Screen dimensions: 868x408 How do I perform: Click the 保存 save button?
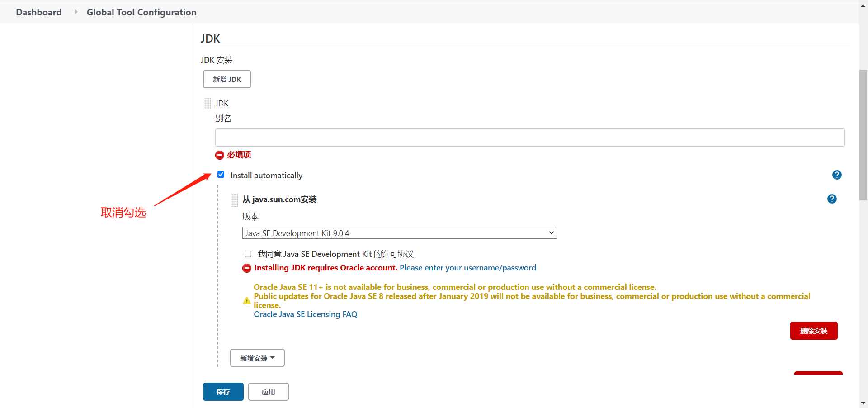[x=223, y=392]
